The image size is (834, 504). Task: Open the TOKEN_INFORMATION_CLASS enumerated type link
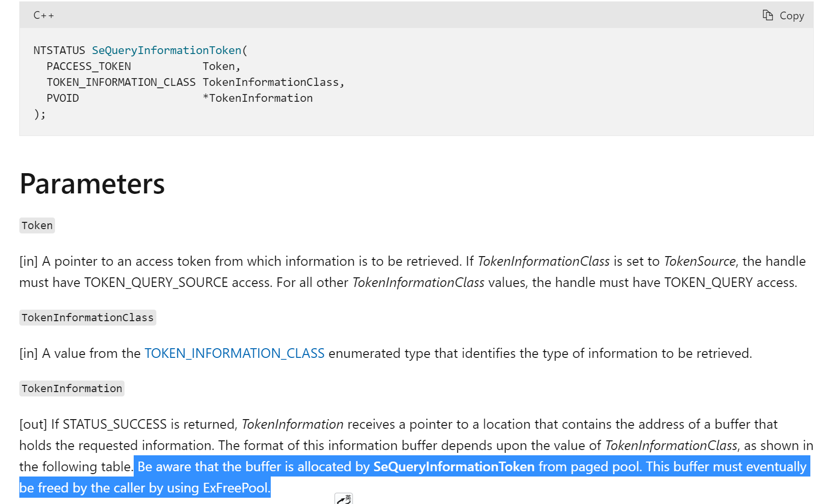(234, 354)
